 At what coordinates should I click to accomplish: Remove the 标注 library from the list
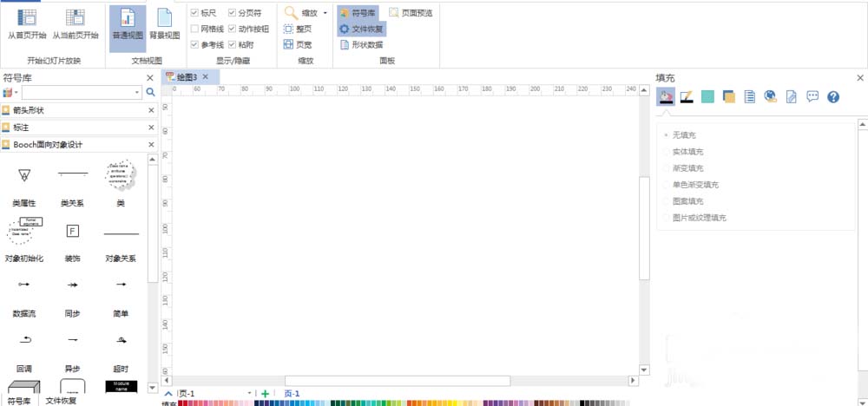(x=151, y=128)
